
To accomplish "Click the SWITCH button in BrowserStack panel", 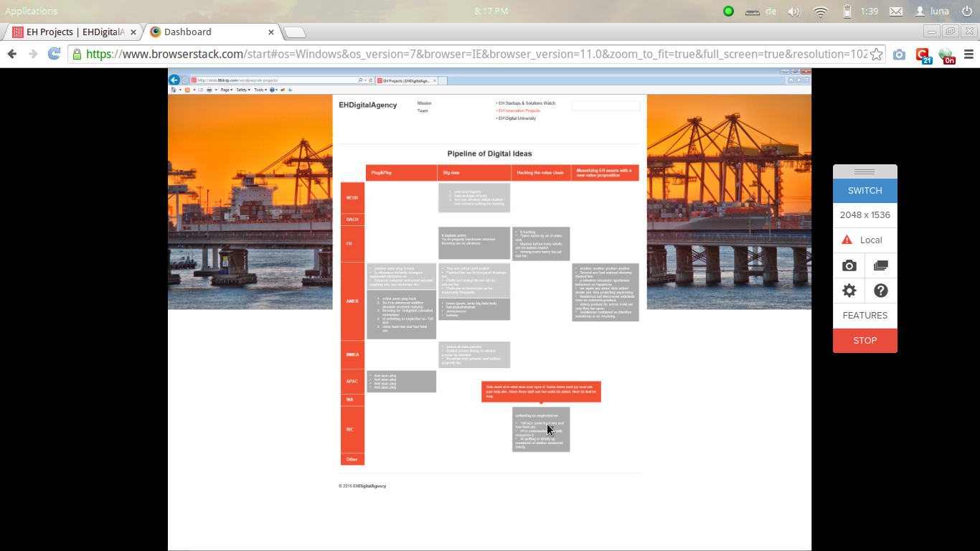I will coord(865,191).
